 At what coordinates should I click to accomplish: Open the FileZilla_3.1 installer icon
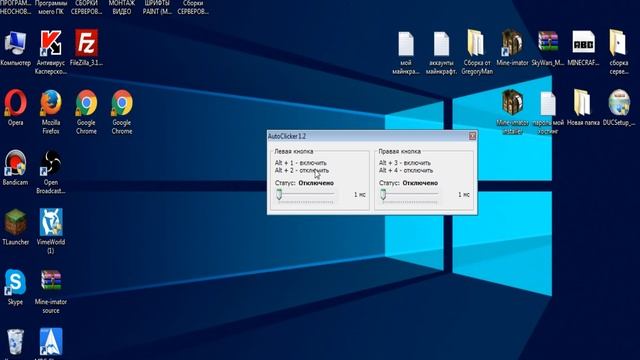click(x=86, y=42)
